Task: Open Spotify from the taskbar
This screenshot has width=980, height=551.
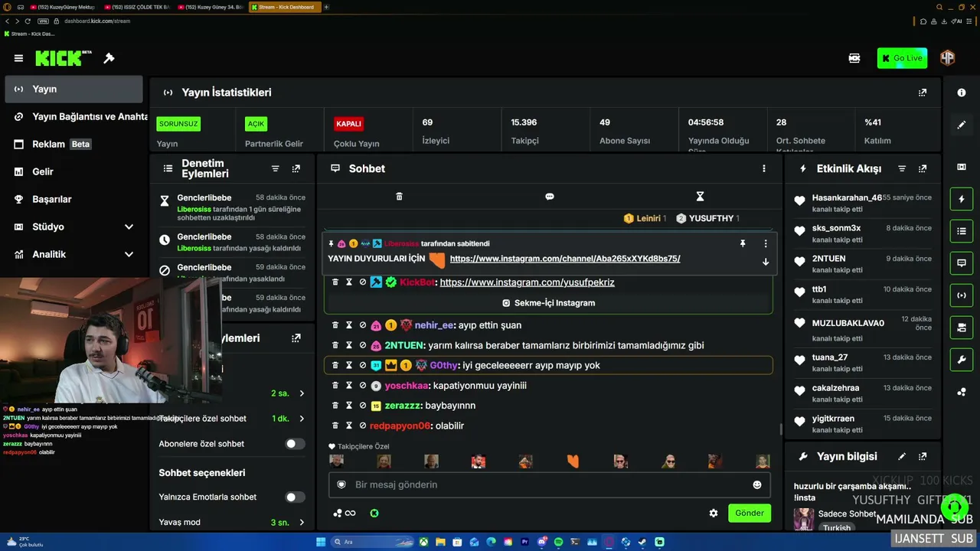Action: tap(558, 542)
